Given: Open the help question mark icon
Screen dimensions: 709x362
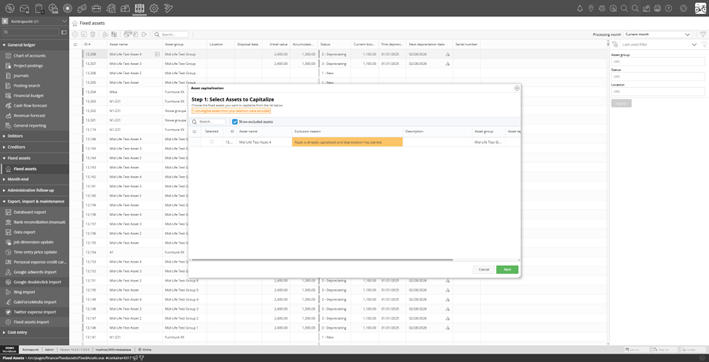Looking at the screenshot, I should tap(669, 8).
